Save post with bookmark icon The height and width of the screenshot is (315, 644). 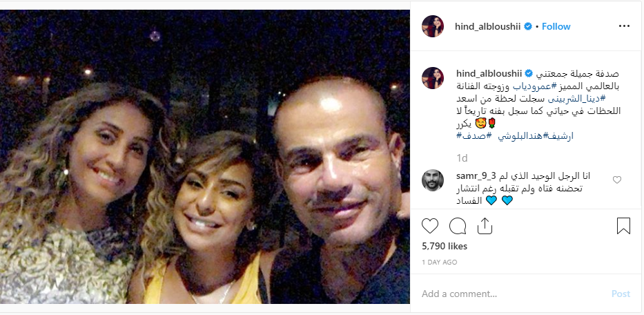point(623,226)
